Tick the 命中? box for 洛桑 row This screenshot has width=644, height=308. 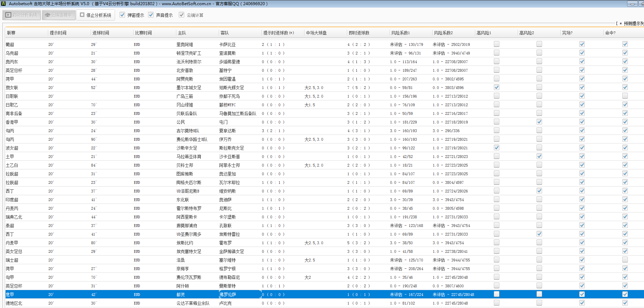pos(625,260)
